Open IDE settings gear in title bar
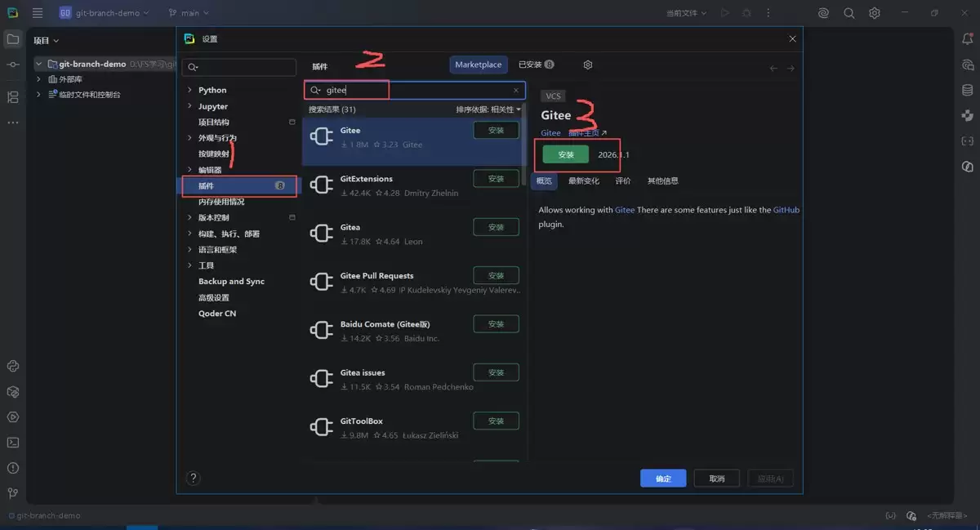Viewport: 980px width, 530px height. pyautogui.click(x=874, y=13)
